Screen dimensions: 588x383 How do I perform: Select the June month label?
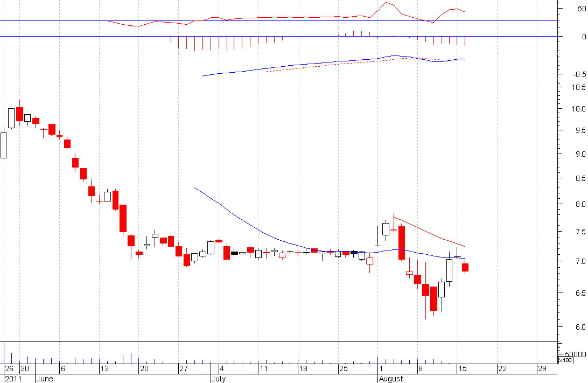pyautogui.click(x=45, y=379)
